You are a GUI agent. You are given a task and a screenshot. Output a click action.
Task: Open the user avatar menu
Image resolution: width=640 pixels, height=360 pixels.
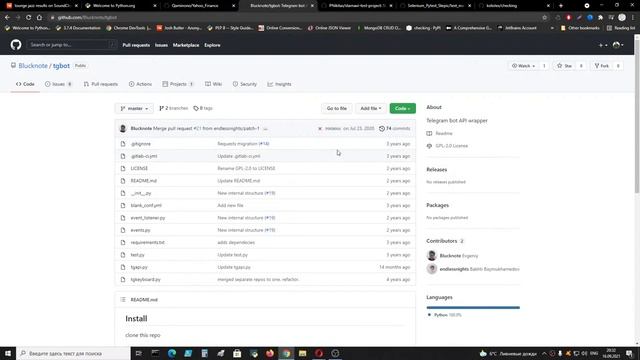(x=618, y=45)
